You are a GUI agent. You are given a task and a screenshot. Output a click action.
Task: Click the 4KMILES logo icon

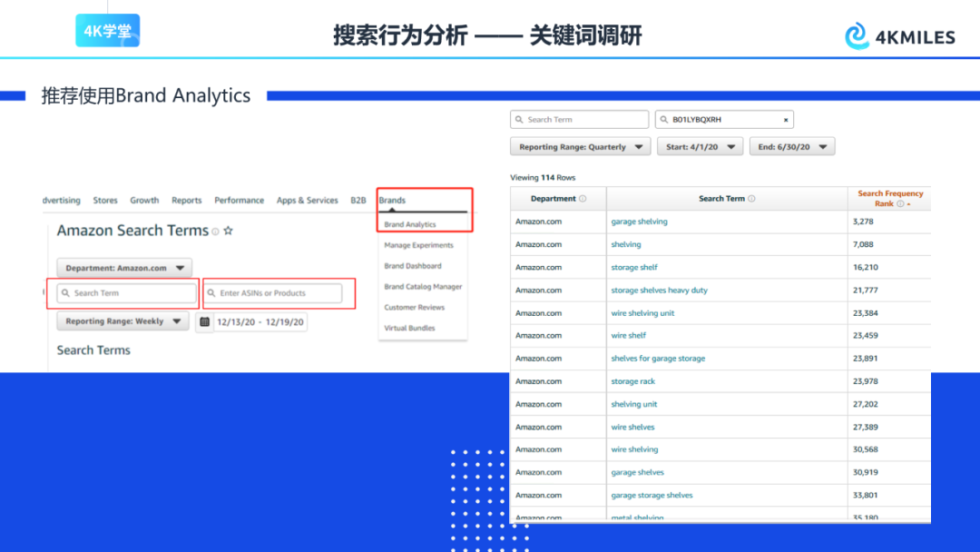857,36
